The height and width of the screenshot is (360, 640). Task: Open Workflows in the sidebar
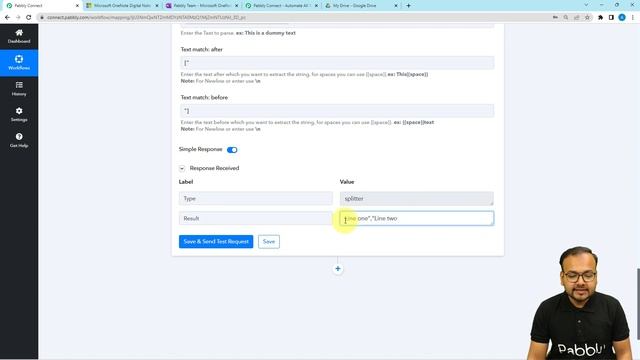point(19,62)
